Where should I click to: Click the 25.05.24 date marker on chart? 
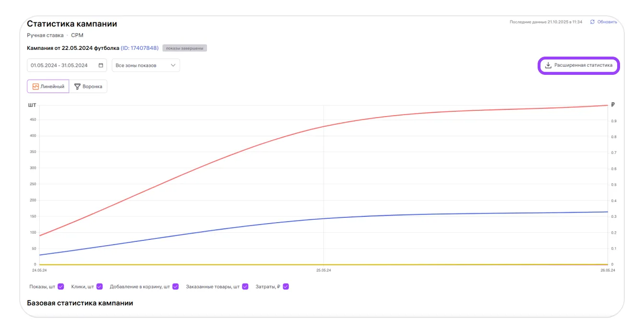coord(323,271)
